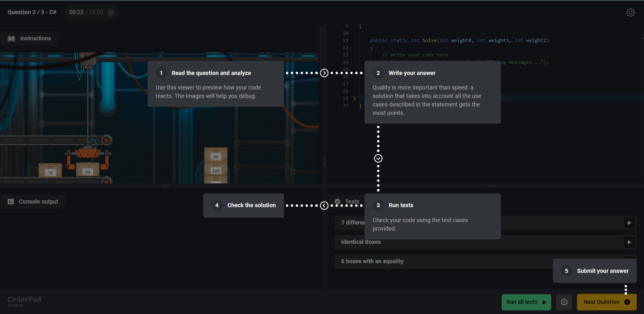
Task: Click the Solve method signature line in editor
Action: [x=459, y=40]
